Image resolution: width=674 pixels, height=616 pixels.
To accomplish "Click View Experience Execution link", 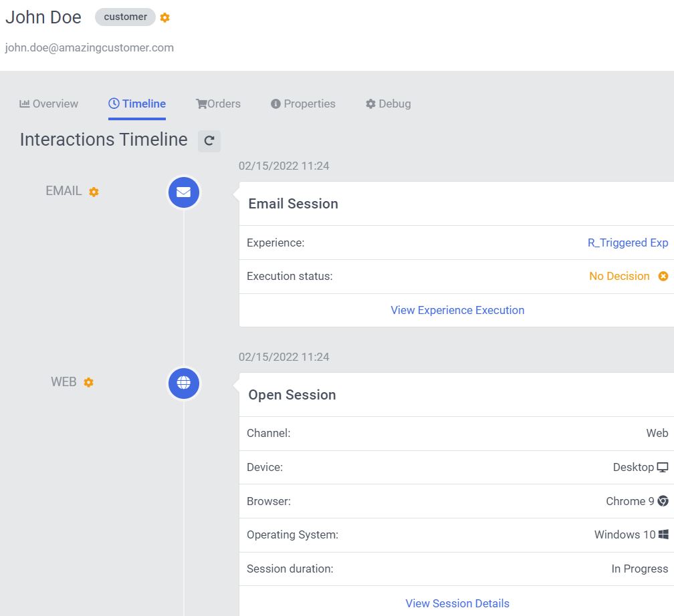I will click(x=457, y=310).
